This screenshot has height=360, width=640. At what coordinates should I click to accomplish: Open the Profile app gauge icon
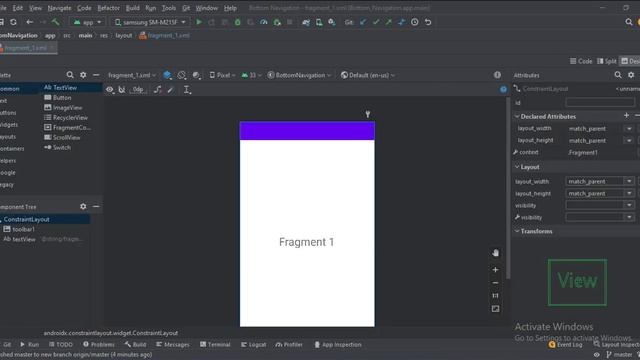click(x=264, y=22)
